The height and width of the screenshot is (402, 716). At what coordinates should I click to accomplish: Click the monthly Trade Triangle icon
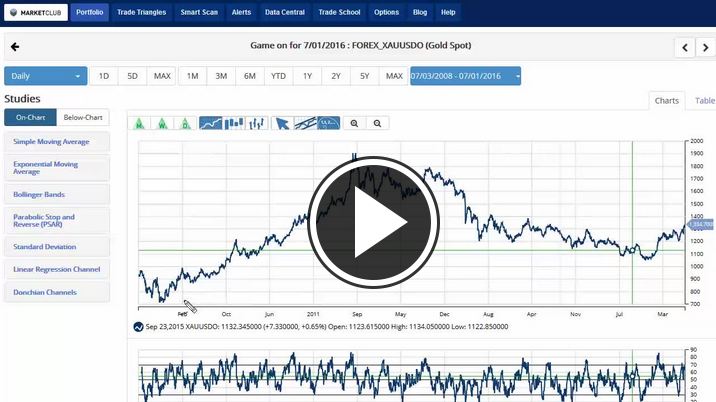click(138, 123)
